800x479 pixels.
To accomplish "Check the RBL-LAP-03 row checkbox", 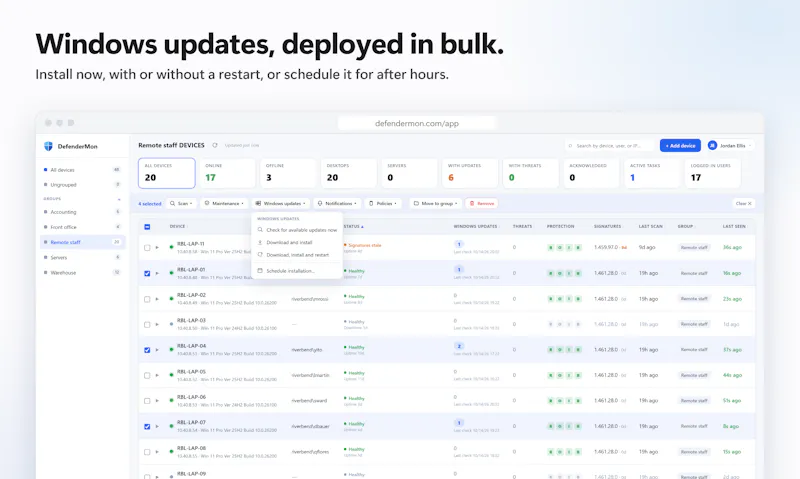I will point(147,324).
